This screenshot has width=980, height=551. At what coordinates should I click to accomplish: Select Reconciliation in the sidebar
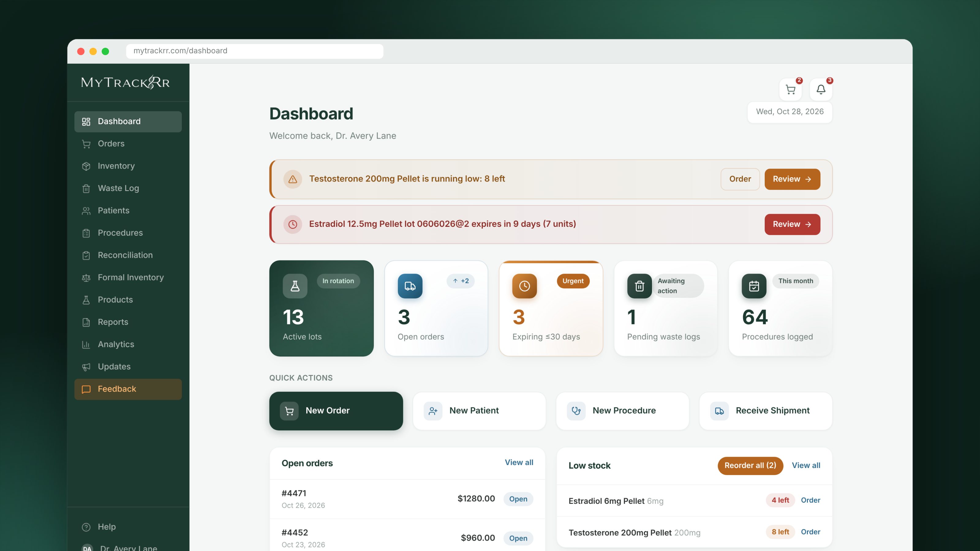point(128,255)
